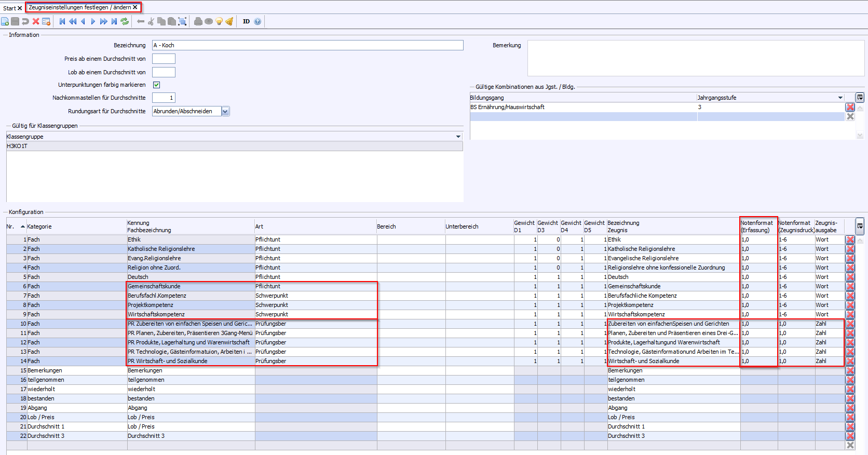Open help with the blue question mark
Viewport: 868px width, 455px height.
tap(257, 21)
